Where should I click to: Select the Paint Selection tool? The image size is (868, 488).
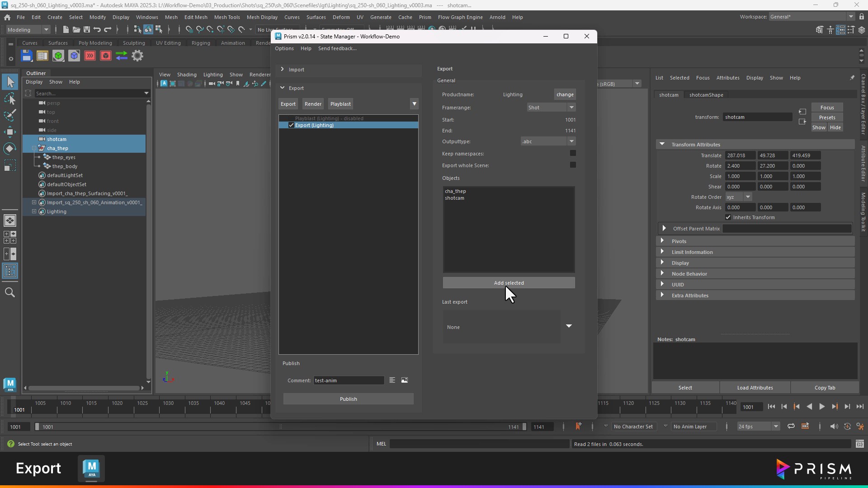[x=10, y=116]
